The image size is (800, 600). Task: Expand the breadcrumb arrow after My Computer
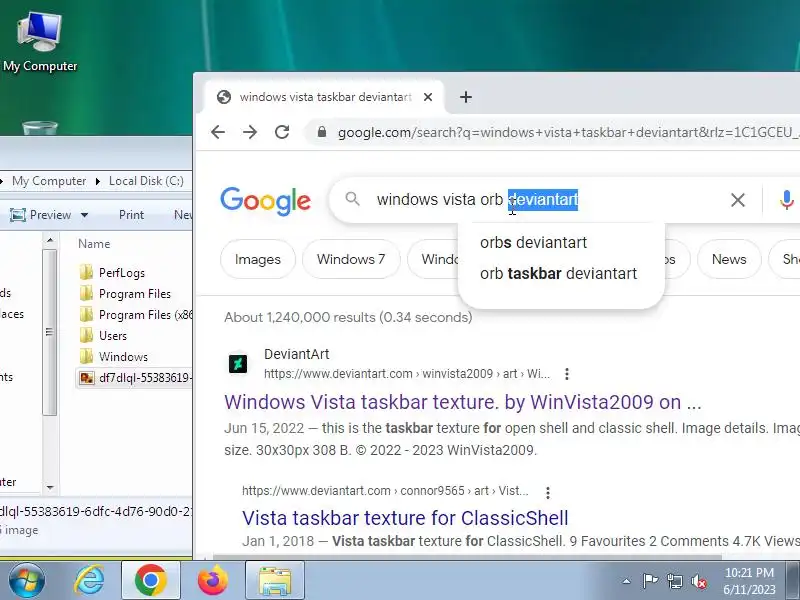click(98, 181)
